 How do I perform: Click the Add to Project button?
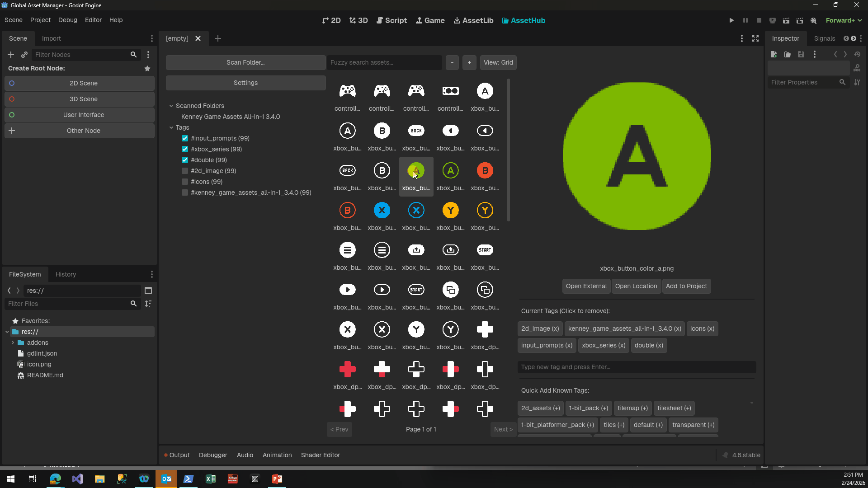(686, 286)
